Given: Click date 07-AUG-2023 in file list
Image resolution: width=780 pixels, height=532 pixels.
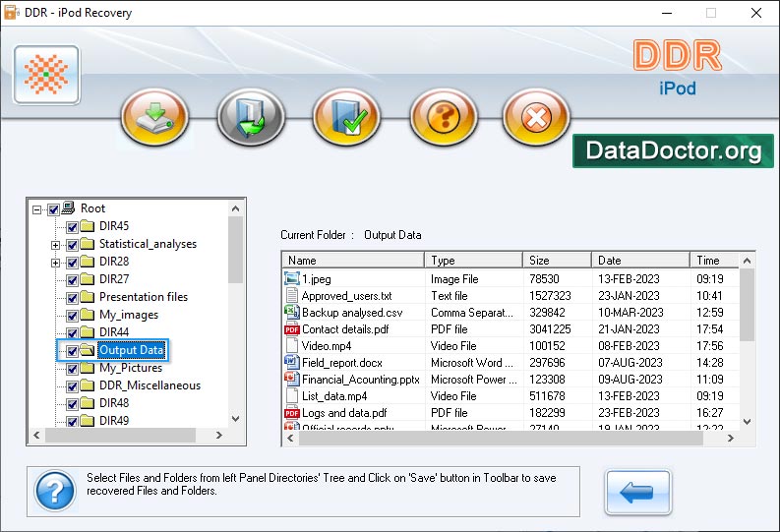Looking at the screenshot, I should pyautogui.click(x=630, y=363).
